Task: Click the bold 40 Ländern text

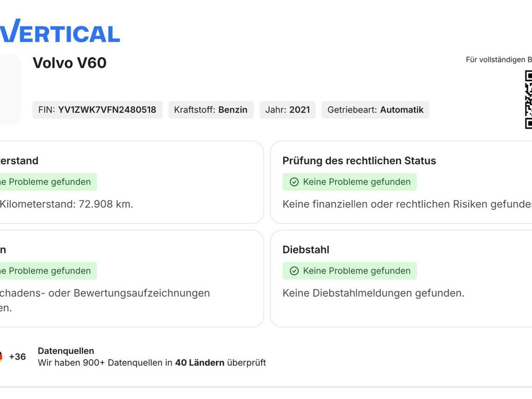Action: [x=199, y=363]
